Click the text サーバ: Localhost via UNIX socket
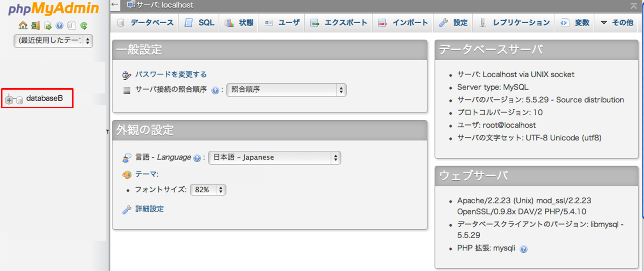 click(x=516, y=74)
